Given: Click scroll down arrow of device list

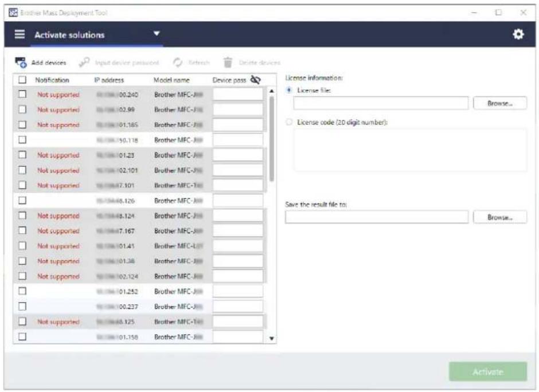Looking at the screenshot, I should pyautogui.click(x=272, y=338).
